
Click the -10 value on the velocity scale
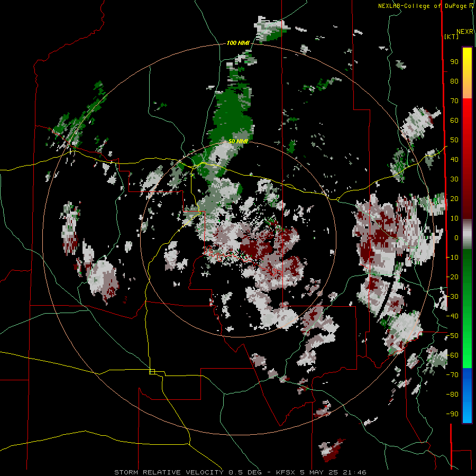tap(452, 258)
